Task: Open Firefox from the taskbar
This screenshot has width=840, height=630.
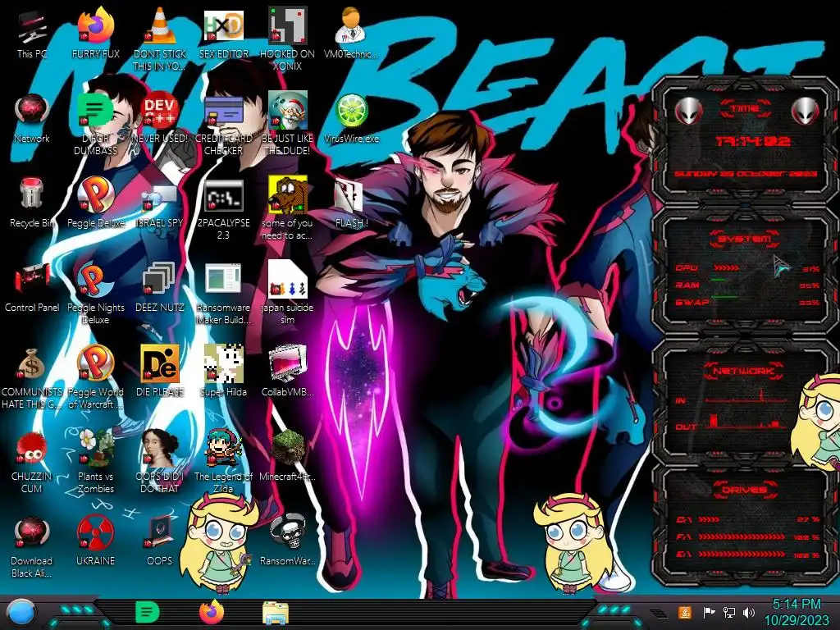Action: point(212,612)
